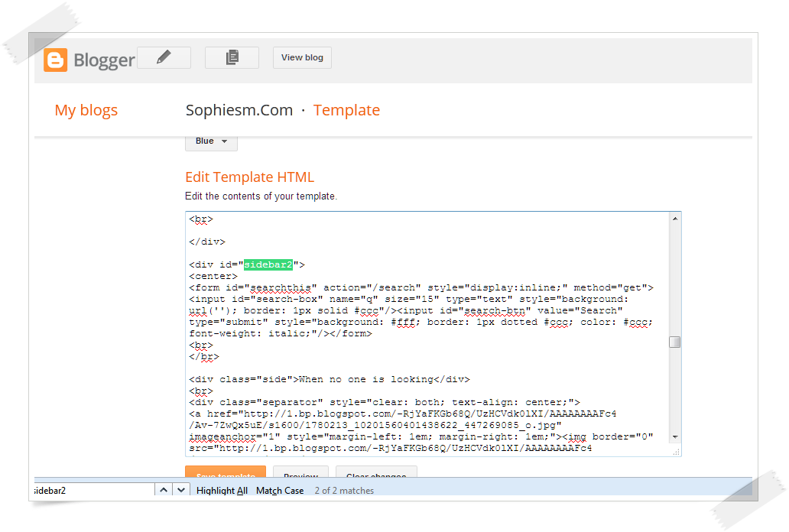Screen dimensions: 789x532
Task: Open the Sophiesm.Com blog title
Action: (x=239, y=110)
